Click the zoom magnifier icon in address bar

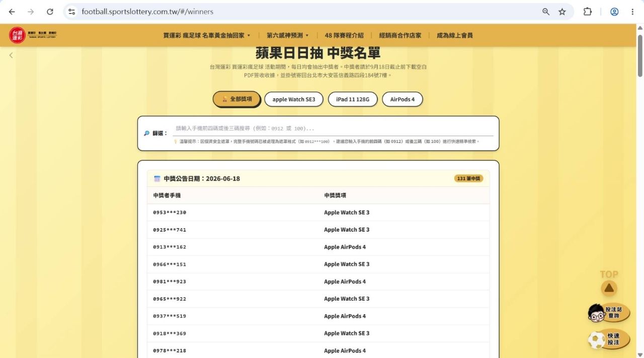click(x=546, y=12)
